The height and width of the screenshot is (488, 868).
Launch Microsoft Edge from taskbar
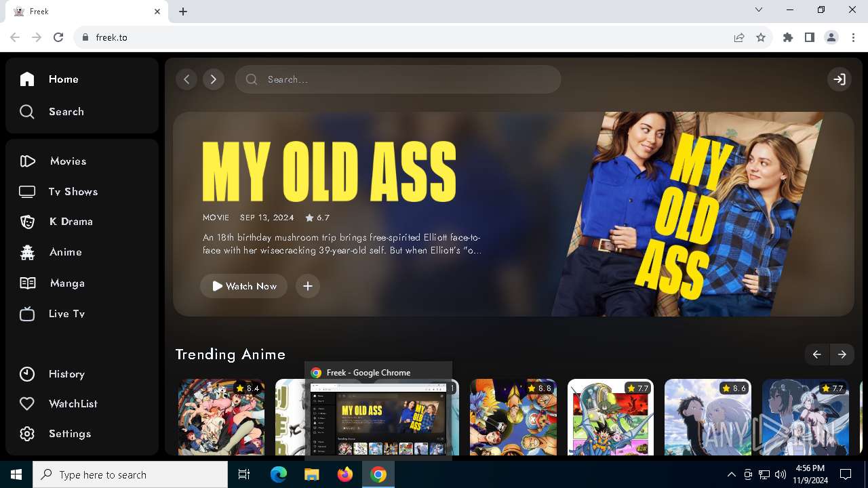tap(279, 474)
